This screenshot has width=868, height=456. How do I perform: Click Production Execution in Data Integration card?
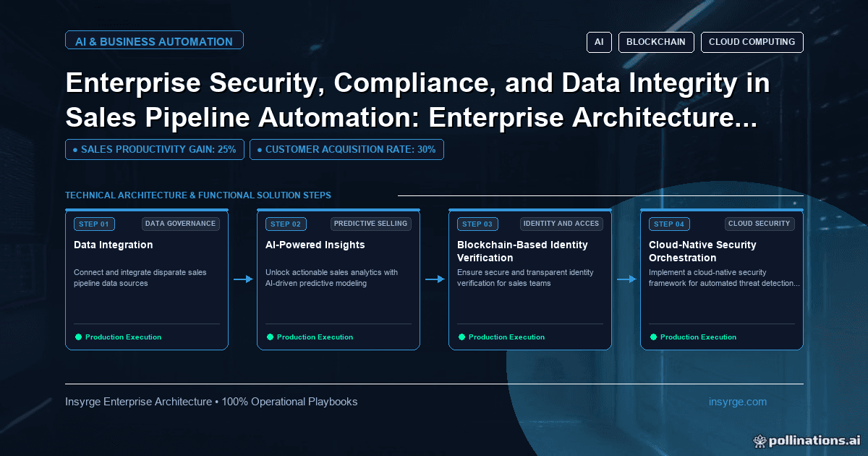pos(123,337)
